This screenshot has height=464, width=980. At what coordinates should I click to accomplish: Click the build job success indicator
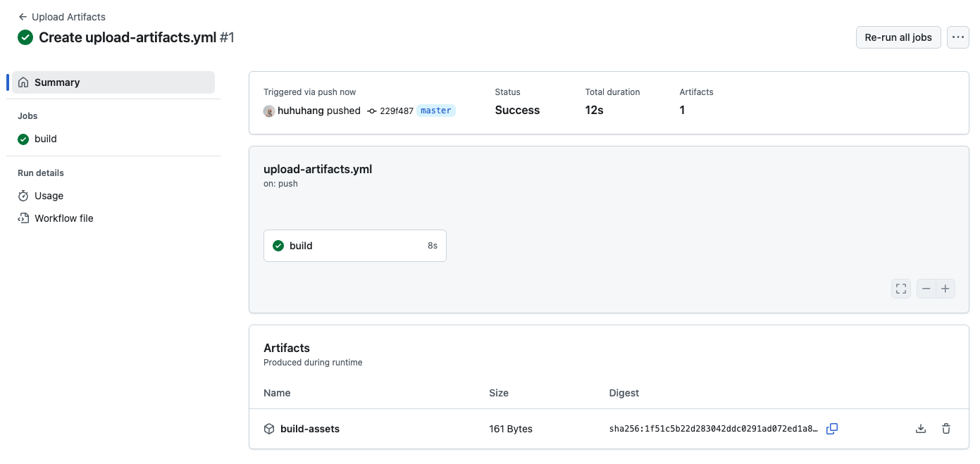click(x=278, y=245)
